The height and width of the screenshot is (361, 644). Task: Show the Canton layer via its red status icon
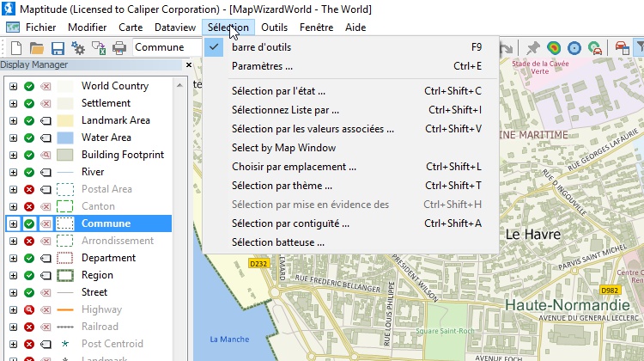click(x=29, y=206)
